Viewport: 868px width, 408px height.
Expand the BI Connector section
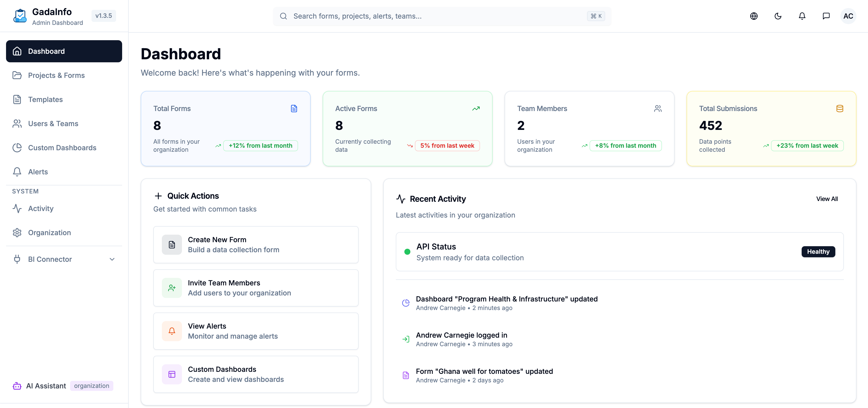click(112, 259)
